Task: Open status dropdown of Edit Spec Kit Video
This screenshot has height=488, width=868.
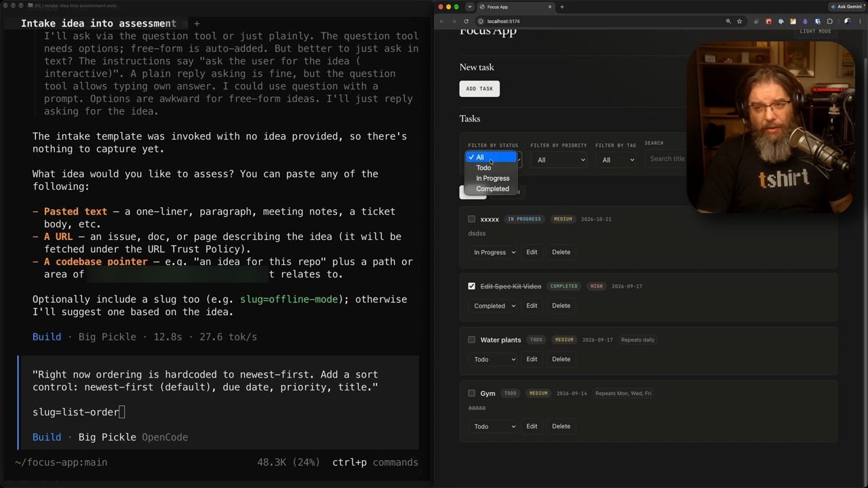Action: pos(493,306)
